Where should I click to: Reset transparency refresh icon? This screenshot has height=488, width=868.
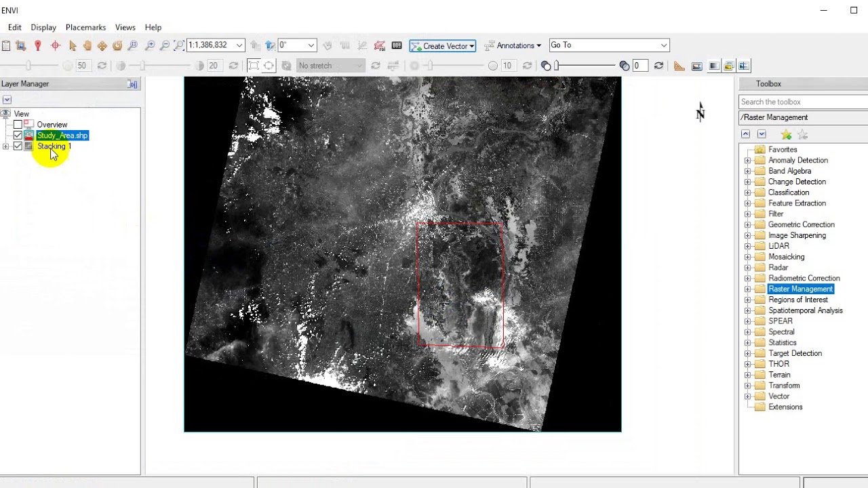(x=658, y=66)
